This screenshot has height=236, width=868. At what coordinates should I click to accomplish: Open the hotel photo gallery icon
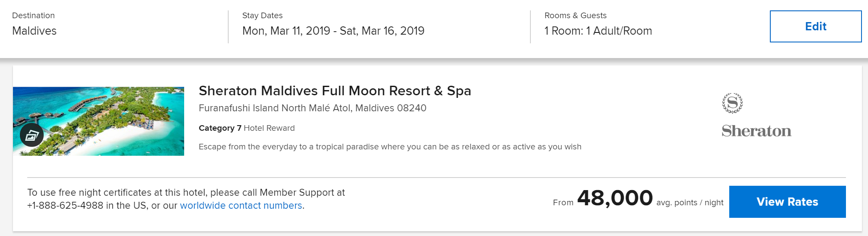pos(32,135)
